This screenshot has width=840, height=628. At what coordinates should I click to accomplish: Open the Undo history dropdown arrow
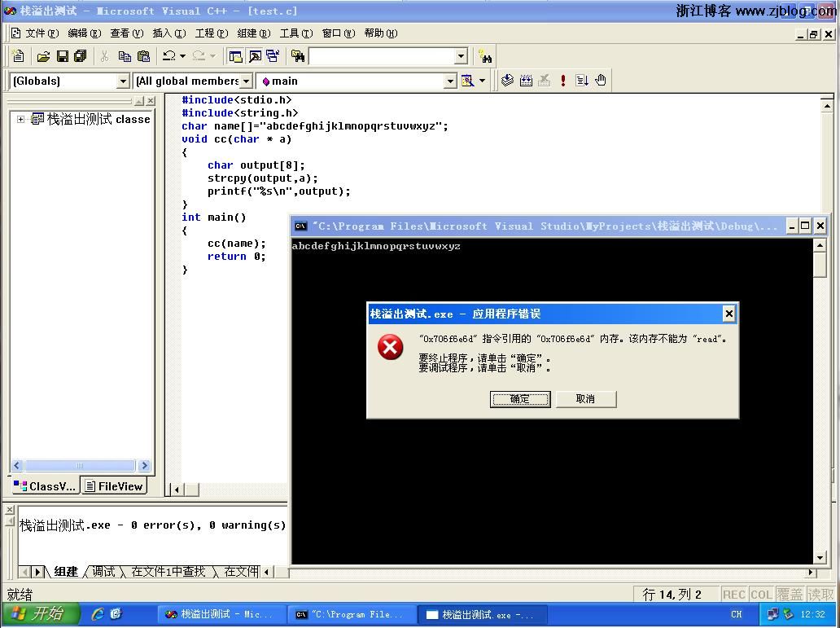click(x=182, y=55)
